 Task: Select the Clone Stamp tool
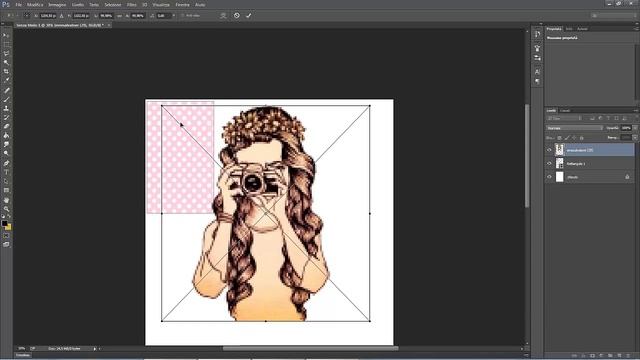coord(6,108)
